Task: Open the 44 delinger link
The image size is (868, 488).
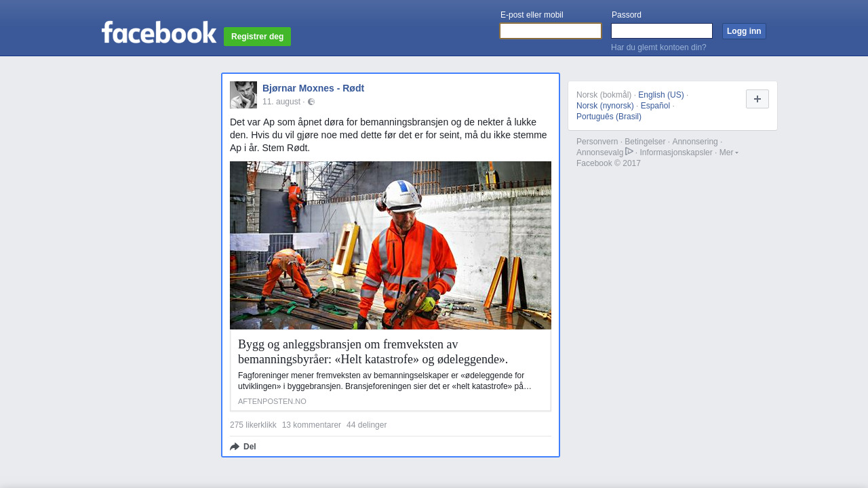Action: click(366, 425)
